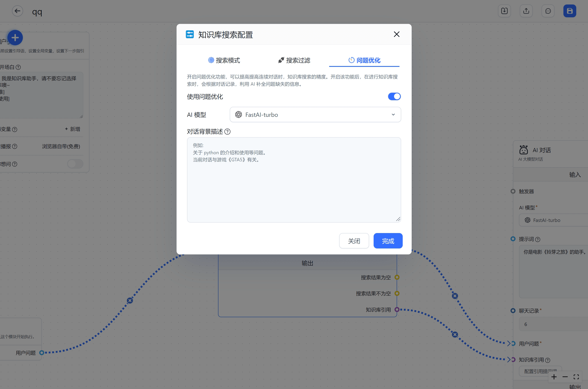The image size is (588, 389).
Task: Close the 知识库搜索配置 dialog with X
Action: (x=396, y=34)
